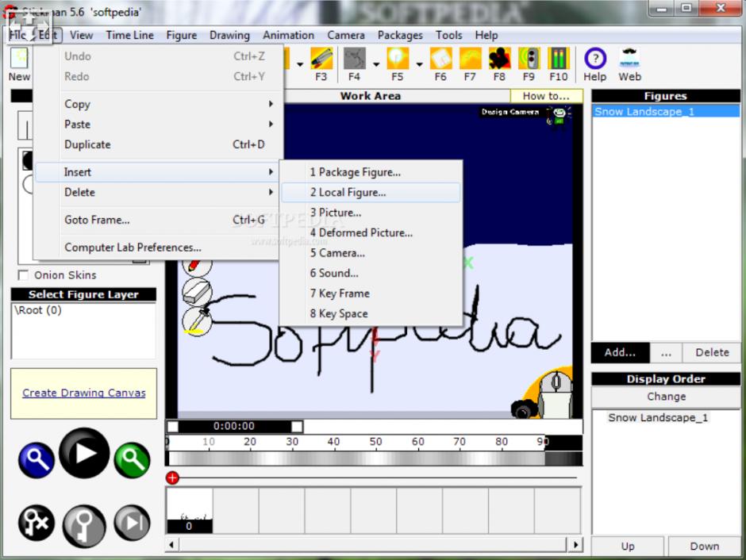Select the eyedropper tool in work area
The height and width of the screenshot is (560, 746).
(x=198, y=321)
